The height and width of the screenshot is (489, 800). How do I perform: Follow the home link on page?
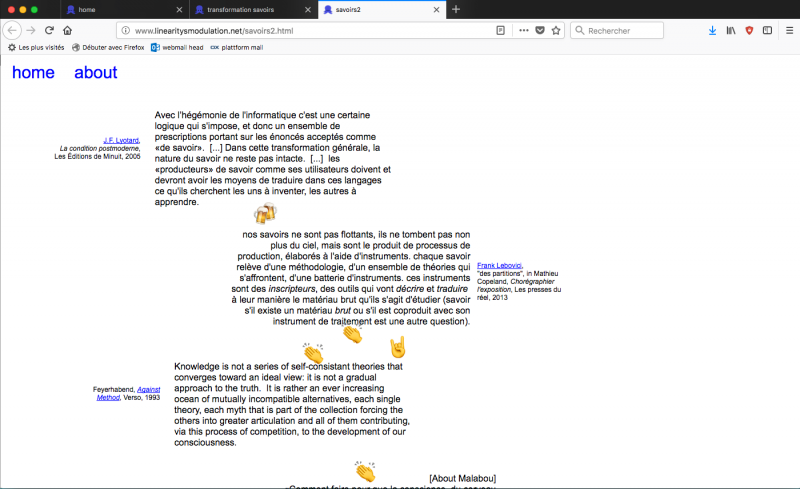pos(33,72)
